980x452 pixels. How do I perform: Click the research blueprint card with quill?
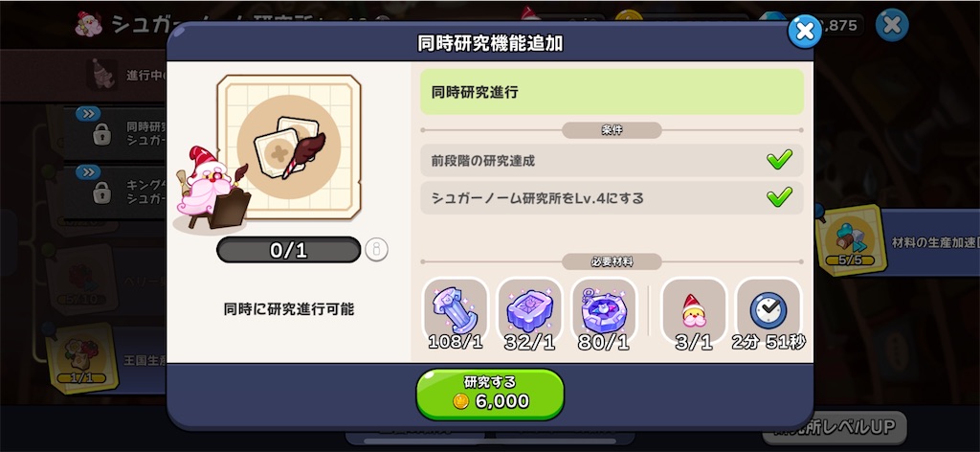(289, 147)
